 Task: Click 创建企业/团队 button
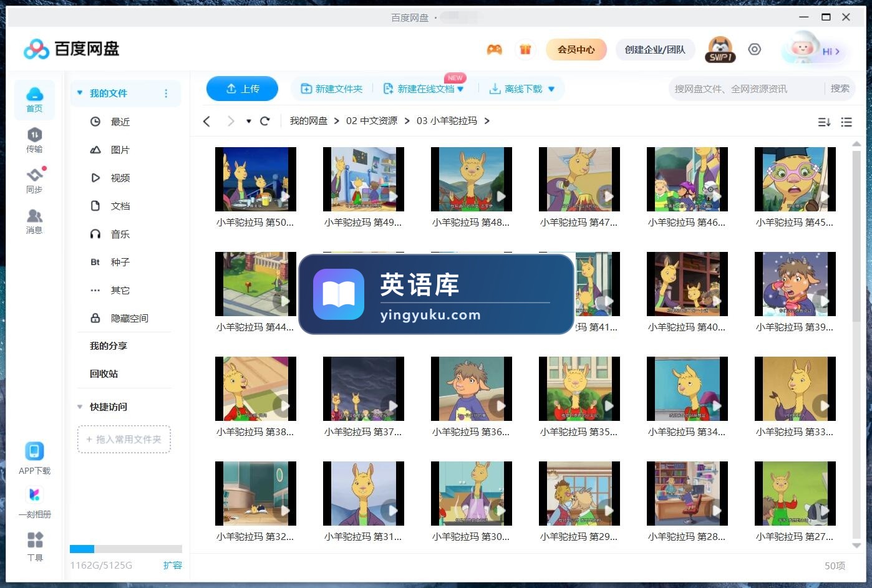[655, 49]
